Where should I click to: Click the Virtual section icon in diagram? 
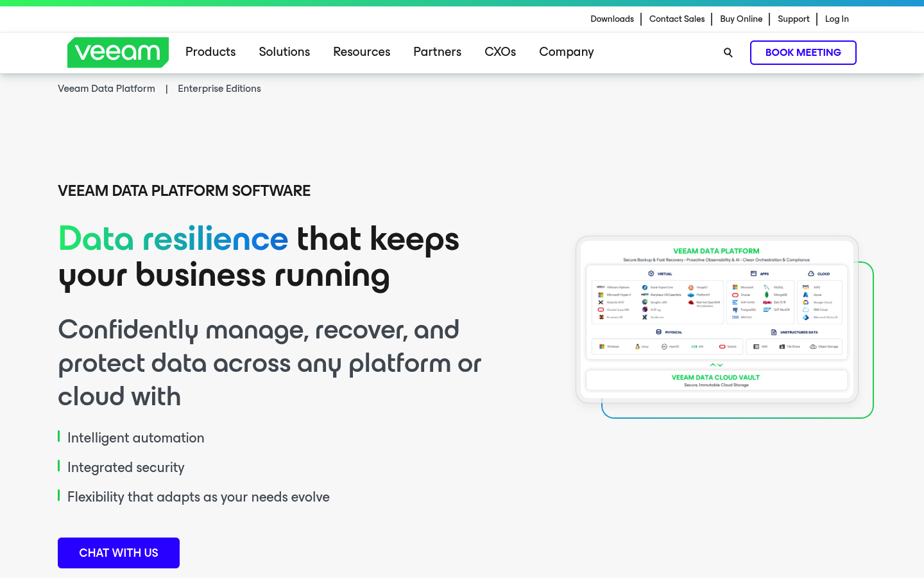pos(651,274)
